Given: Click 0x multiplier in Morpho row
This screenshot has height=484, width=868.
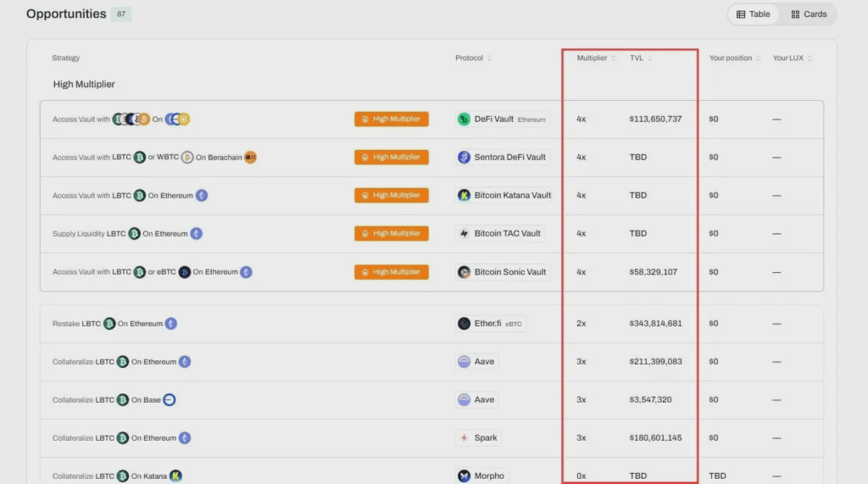Looking at the screenshot, I should click(x=581, y=476).
